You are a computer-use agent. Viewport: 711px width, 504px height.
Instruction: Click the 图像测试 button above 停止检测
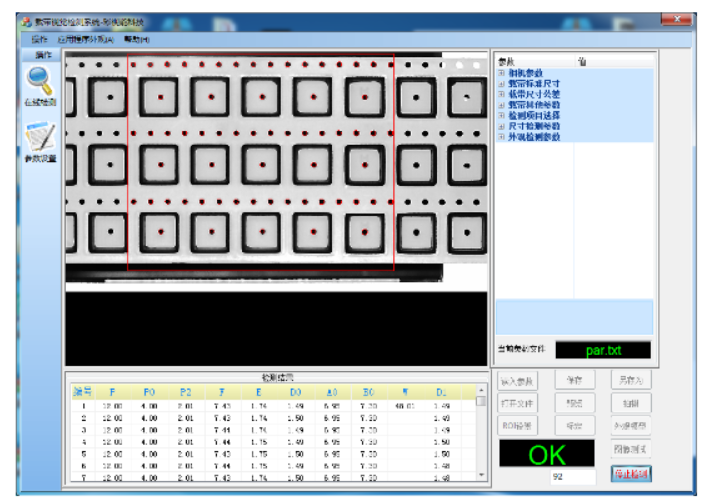pos(631,449)
